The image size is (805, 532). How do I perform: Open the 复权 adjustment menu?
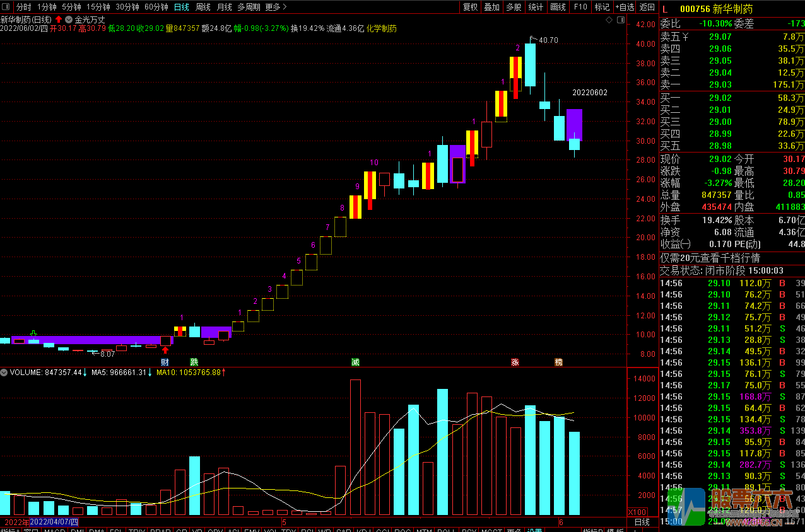(x=470, y=7)
